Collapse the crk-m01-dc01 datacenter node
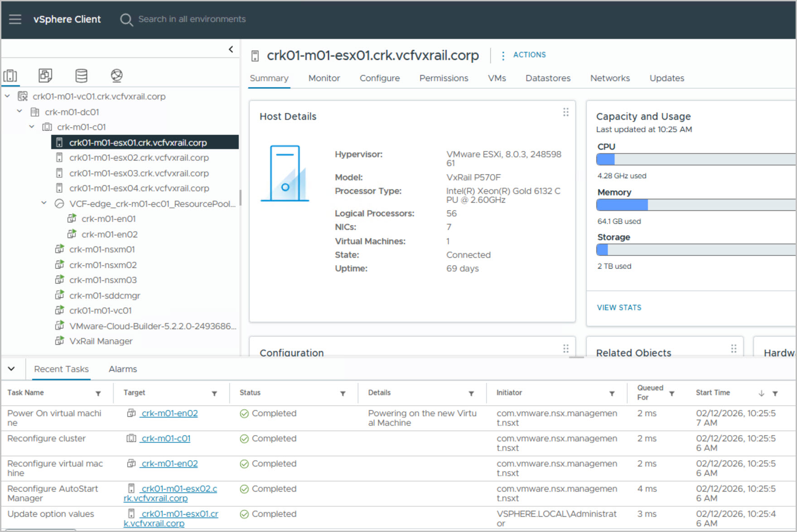The height and width of the screenshot is (532, 797). tap(19, 111)
